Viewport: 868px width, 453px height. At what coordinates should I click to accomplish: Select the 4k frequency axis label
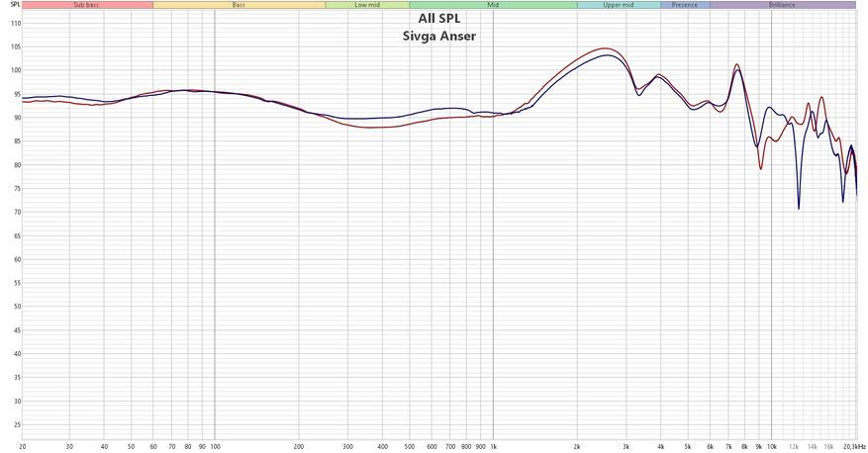[x=661, y=446]
